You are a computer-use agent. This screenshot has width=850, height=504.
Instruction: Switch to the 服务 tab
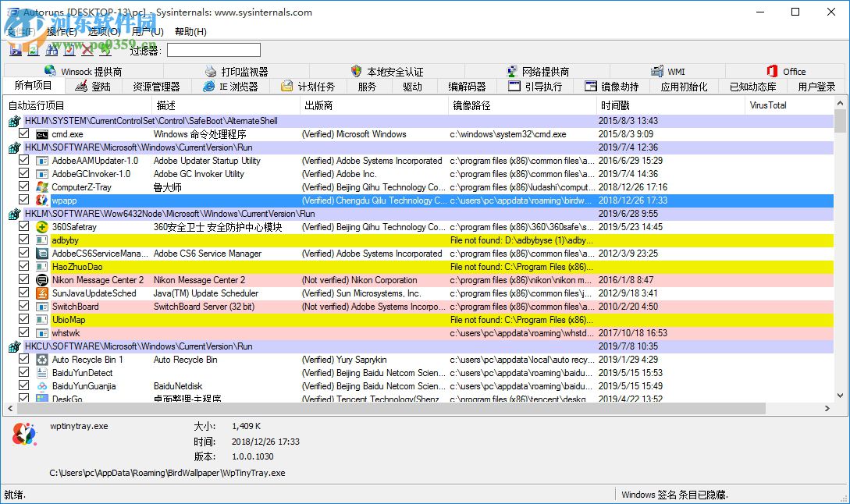click(x=366, y=87)
